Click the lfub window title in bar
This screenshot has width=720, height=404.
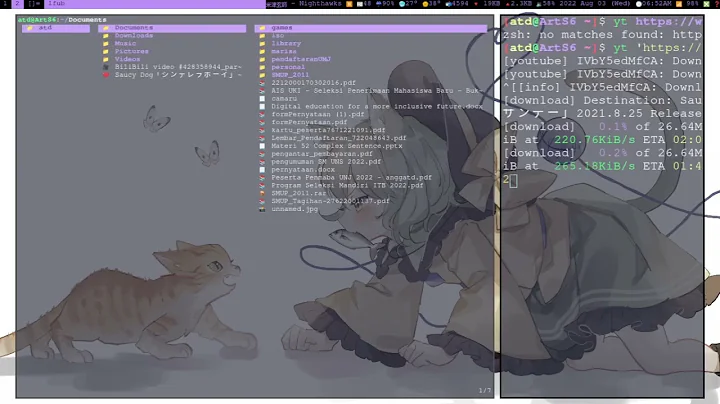[x=56, y=4]
